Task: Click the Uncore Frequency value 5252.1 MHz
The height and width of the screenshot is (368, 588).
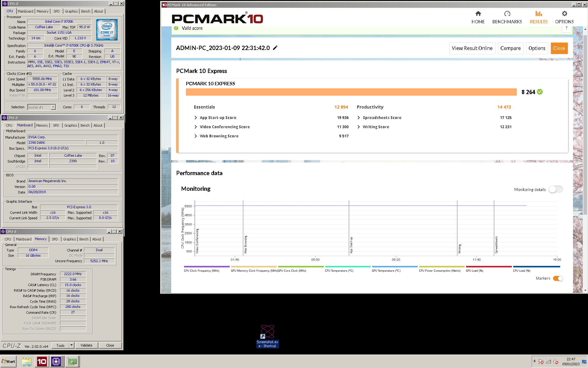Action: [99, 261]
